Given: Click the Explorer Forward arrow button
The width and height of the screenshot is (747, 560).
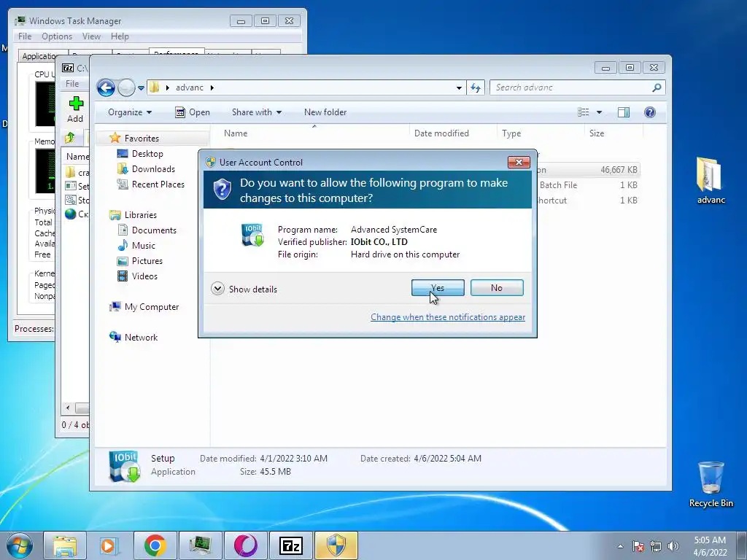Looking at the screenshot, I should point(125,87).
